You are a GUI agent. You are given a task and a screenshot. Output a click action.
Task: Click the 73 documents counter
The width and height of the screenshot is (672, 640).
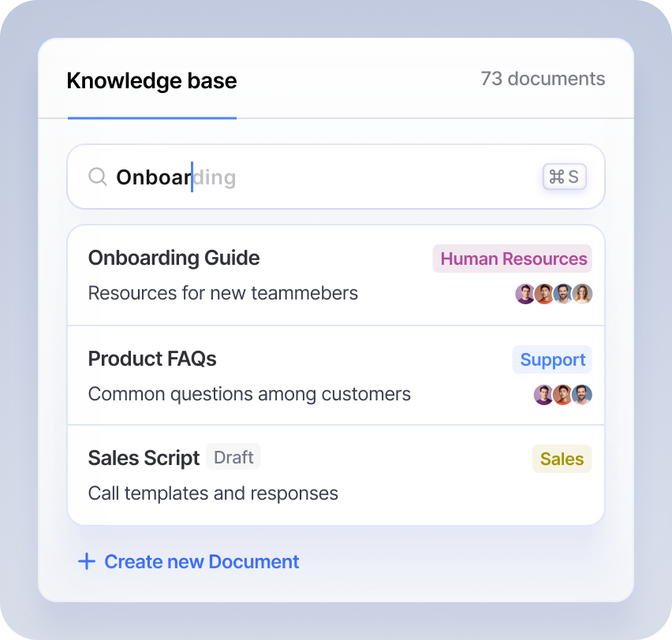pos(543,79)
